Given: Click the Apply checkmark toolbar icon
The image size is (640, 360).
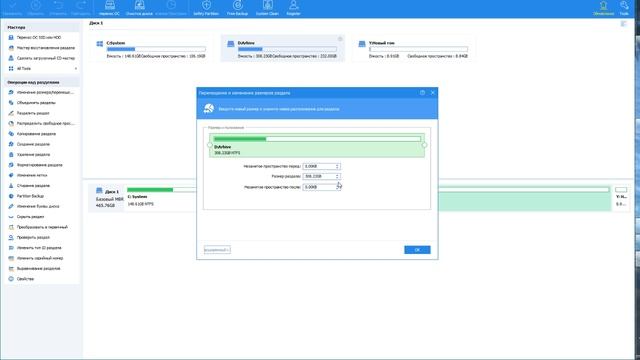Looking at the screenshot, I should point(12,8).
